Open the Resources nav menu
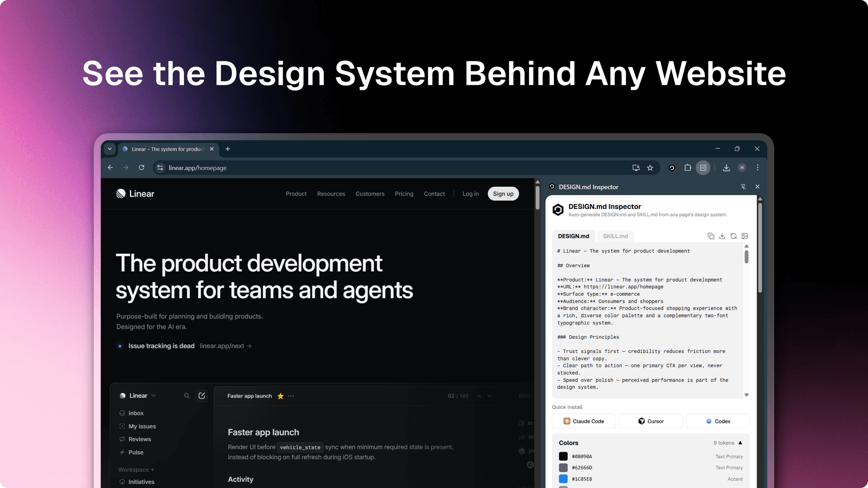Screen dimensions: 868x488 pyautogui.click(x=331, y=194)
